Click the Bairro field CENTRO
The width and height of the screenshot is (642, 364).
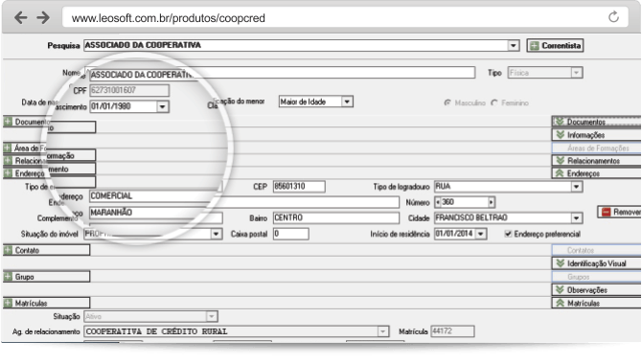pyautogui.click(x=335, y=217)
